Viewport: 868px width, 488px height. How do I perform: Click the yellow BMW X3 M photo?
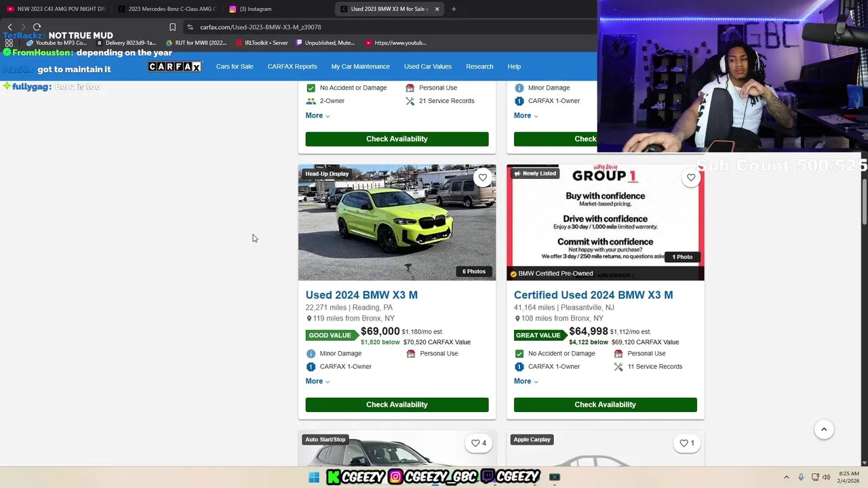tap(397, 222)
